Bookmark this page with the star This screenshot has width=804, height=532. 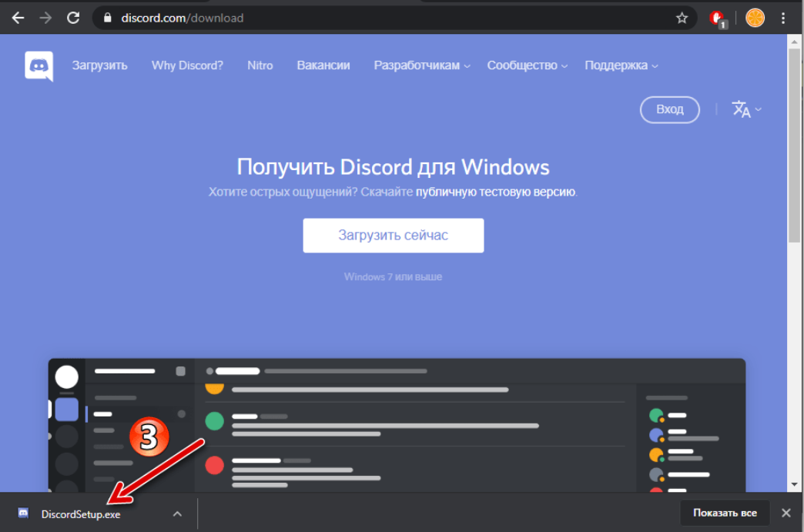click(x=682, y=18)
